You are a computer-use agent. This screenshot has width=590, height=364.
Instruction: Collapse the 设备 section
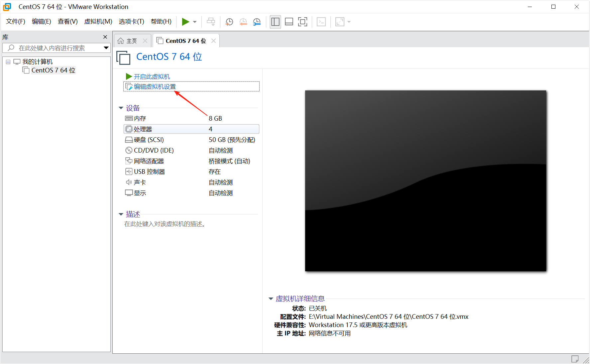[x=121, y=108]
